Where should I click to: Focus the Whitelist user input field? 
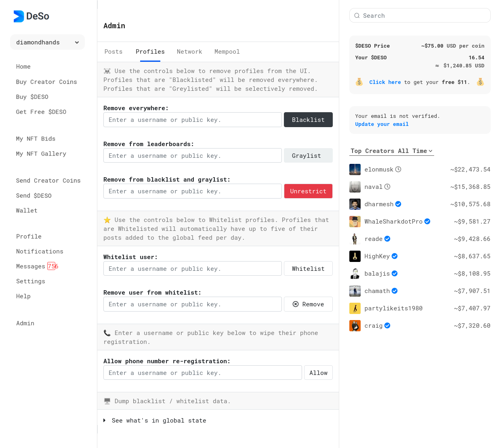(193, 269)
